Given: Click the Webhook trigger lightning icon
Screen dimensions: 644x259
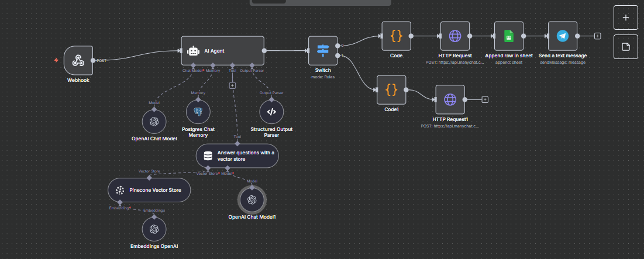Looking at the screenshot, I should [57, 60].
